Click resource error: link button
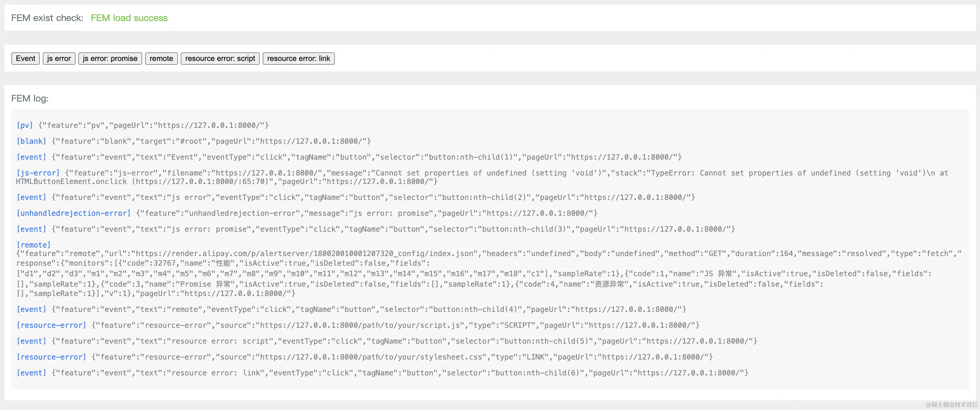This screenshot has width=980, height=410. 298,58
